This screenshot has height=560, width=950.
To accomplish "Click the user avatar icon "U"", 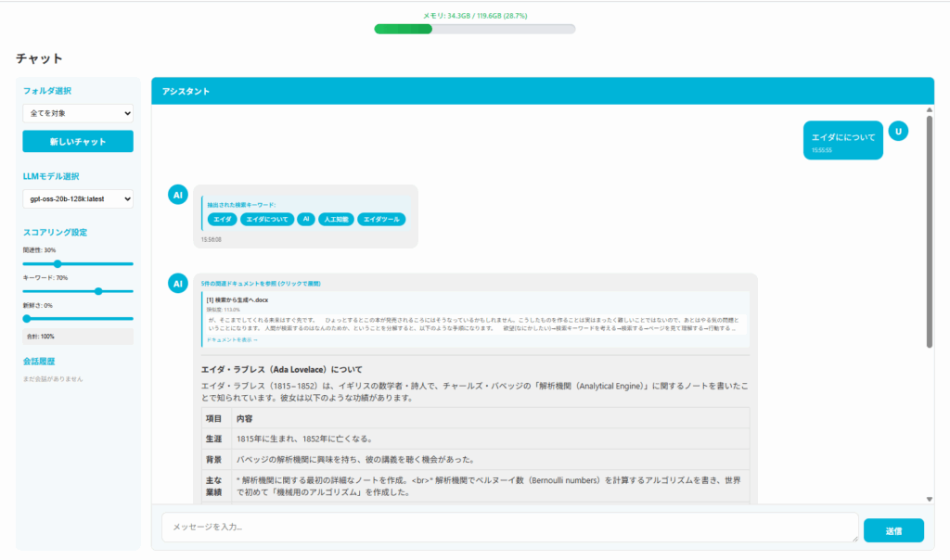I will 897,132.
